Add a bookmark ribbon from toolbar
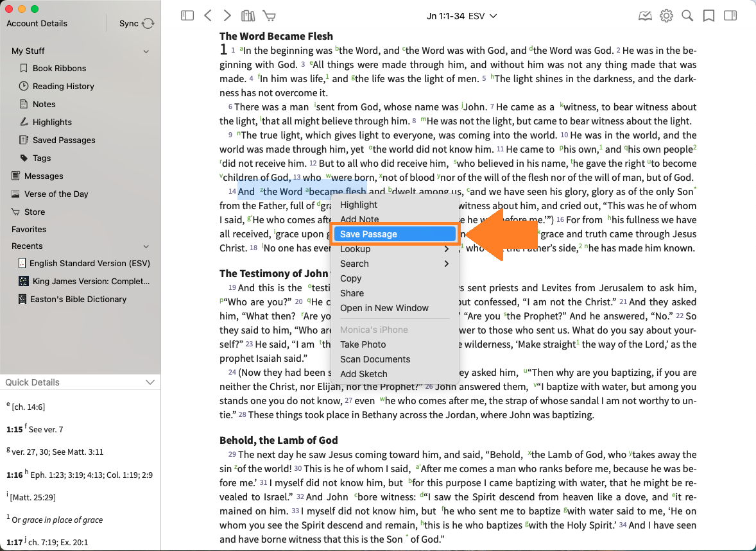756x551 pixels. (709, 16)
